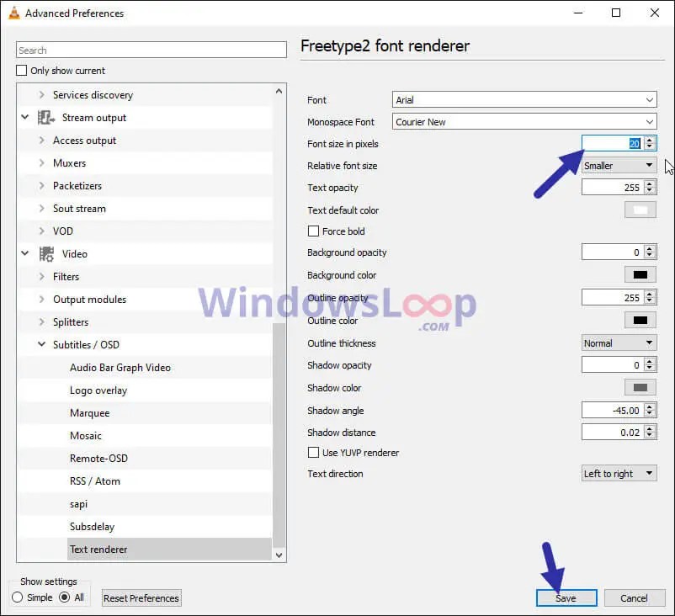Click the tree scrollbar up arrow
675x616 pixels.
[279, 91]
